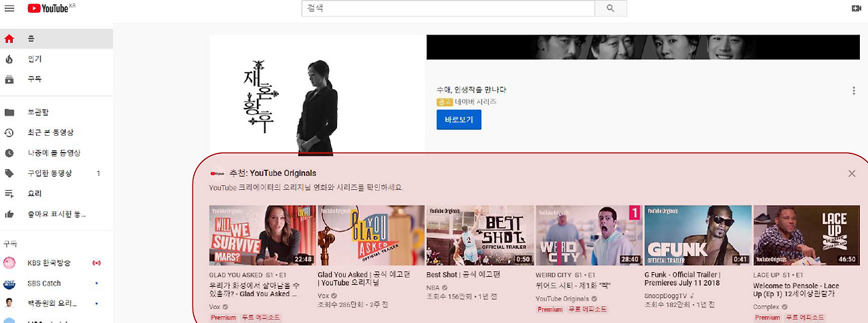Click the YouTube Originals section icon

tap(217, 173)
